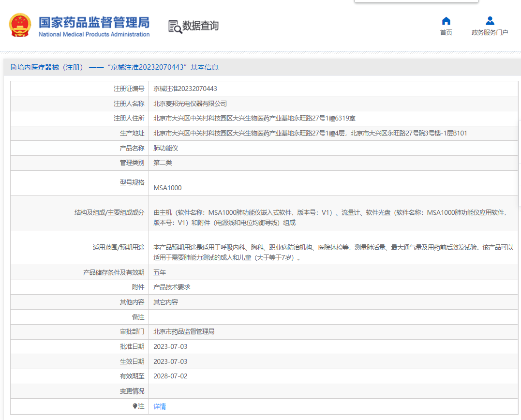Viewport: 521px width, 420px height.
Task: Click the lightbulb icon beside 注
Action: (x=134, y=406)
